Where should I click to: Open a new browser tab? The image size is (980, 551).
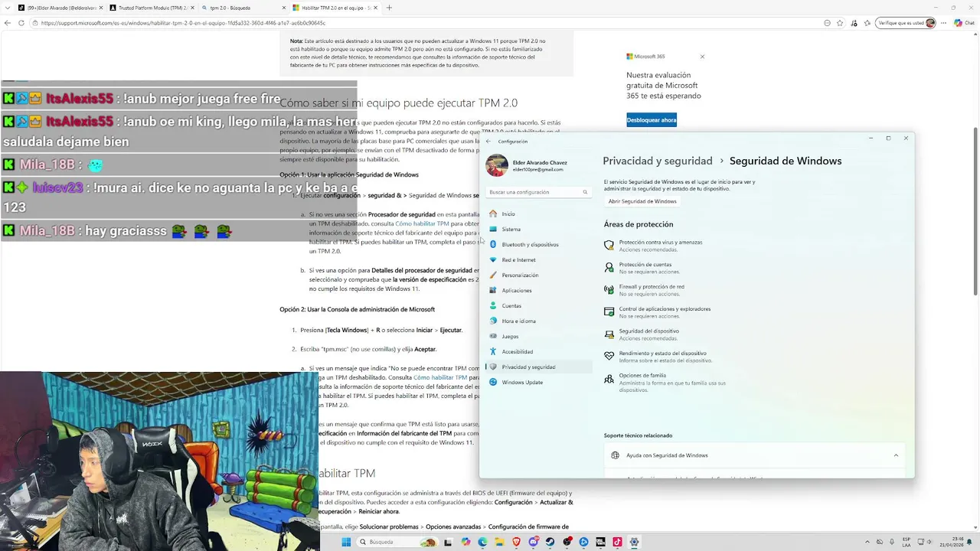click(389, 8)
